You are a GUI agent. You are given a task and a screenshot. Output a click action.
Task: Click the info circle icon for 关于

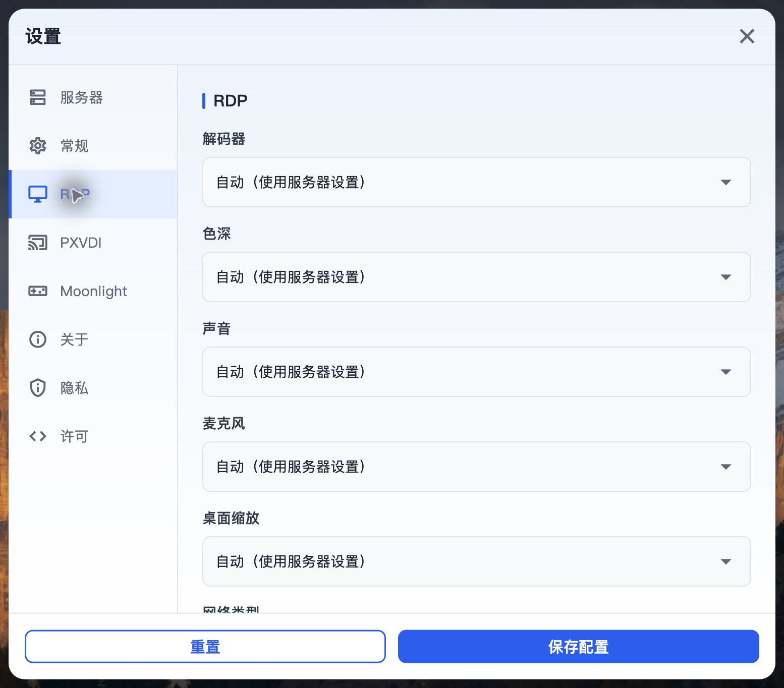[38, 339]
